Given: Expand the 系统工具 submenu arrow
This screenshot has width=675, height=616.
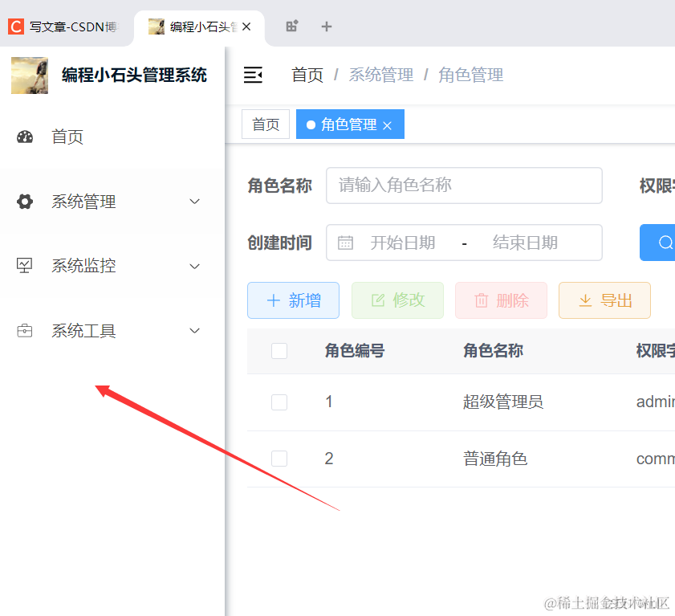Looking at the screenshot, I should point(194,331).
